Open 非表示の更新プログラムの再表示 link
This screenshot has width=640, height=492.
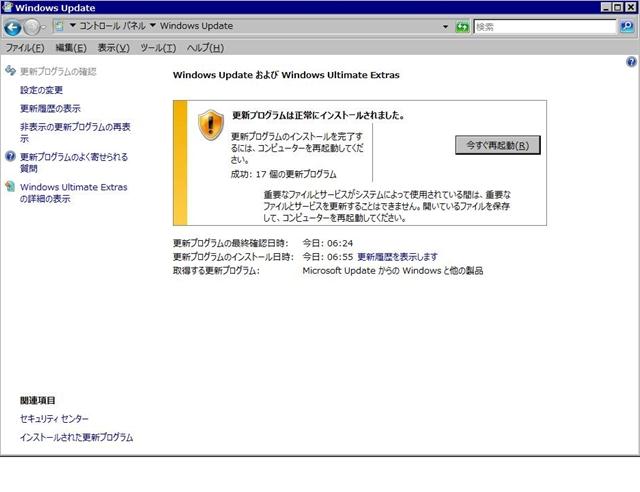(75, 133)
